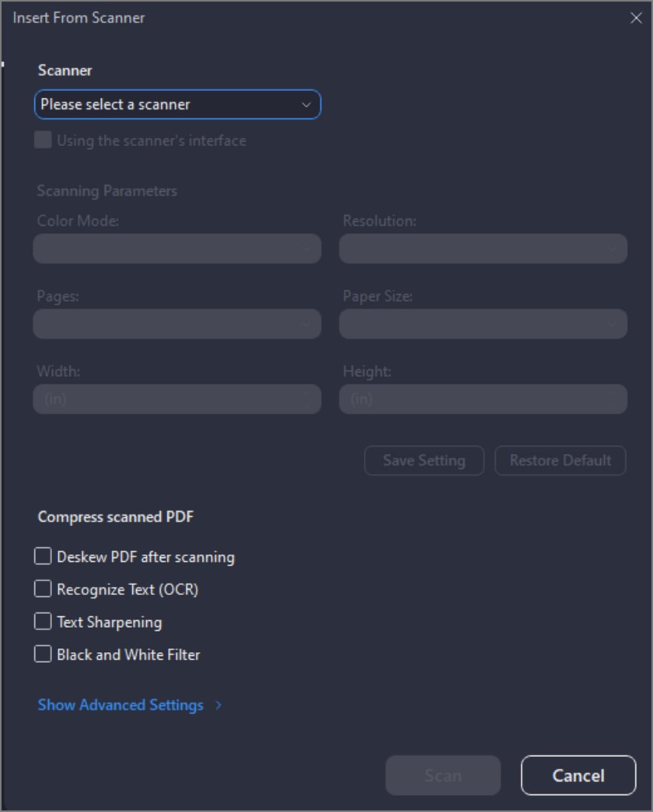Screen dimensions: 653x812
Task: Enable Deskew PDF after scanning
Action: pos(43,556)
